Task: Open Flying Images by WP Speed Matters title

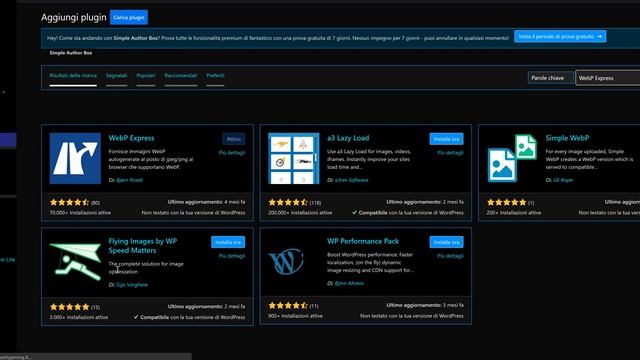Action: click(142, 246)
